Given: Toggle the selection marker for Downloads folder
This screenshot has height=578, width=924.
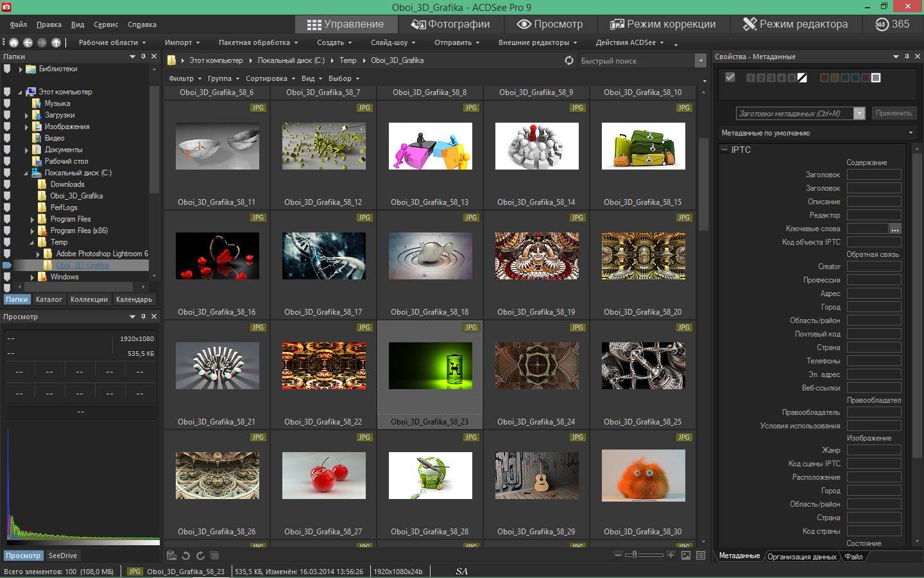Looking at the screenshot, I should [7, 184].
